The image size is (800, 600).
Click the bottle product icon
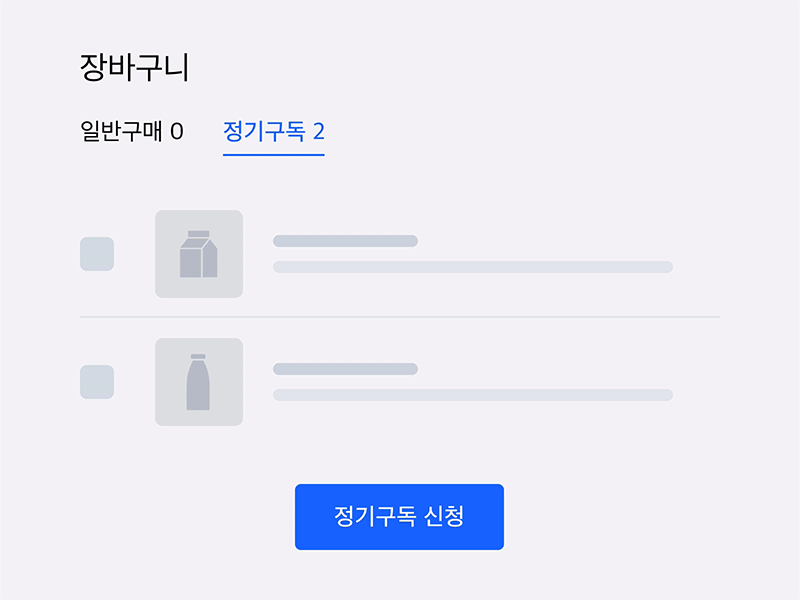198,382
